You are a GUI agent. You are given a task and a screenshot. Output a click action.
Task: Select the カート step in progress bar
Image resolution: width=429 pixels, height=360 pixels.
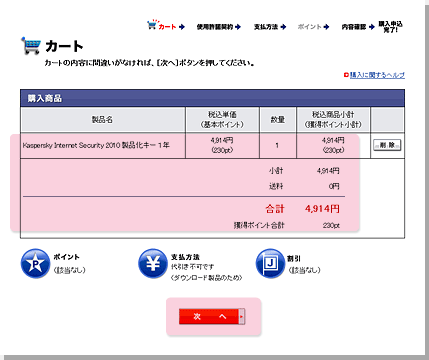[x=167, y=27]
